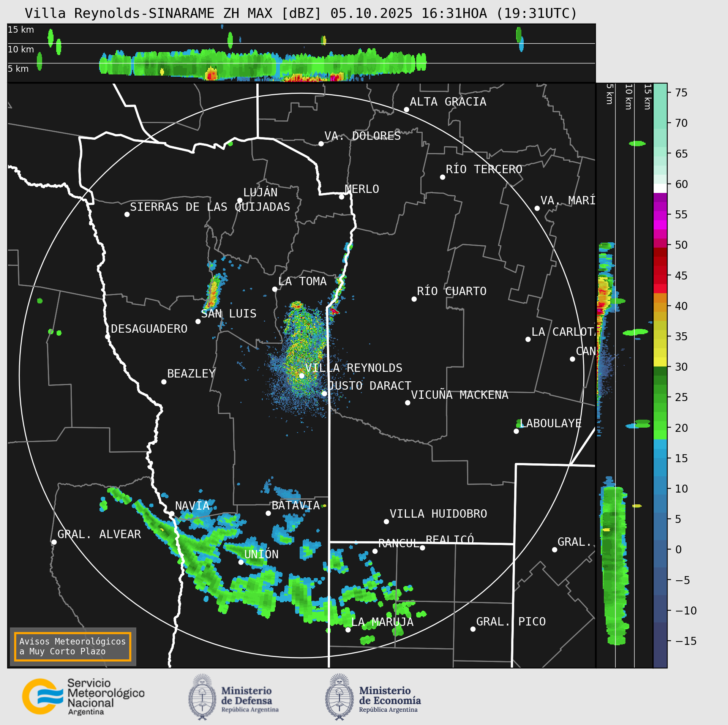Click the GRAL. ALVEAR city label
Viewport: 728px width, 725px height.
point(99,534)
